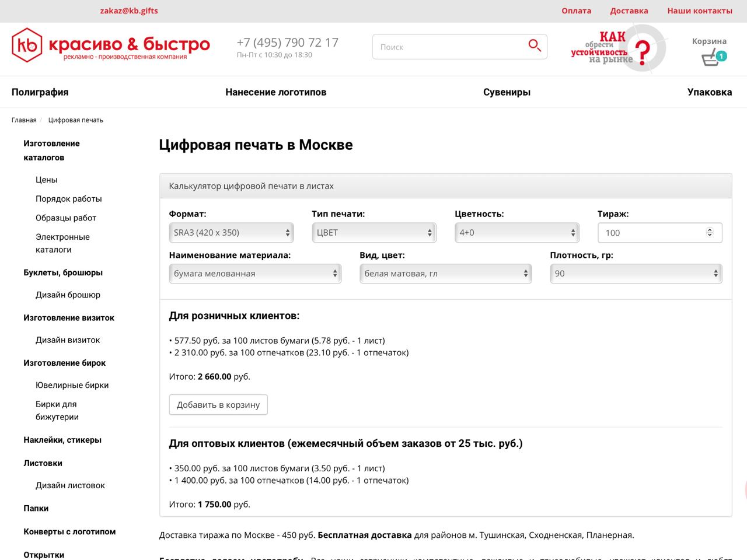Go to Наклейки, стикеры section
The image size is (747, 560).
62,440
